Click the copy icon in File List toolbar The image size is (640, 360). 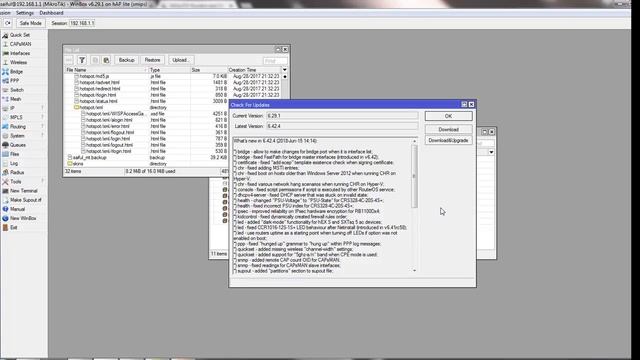tap(95, 60)
